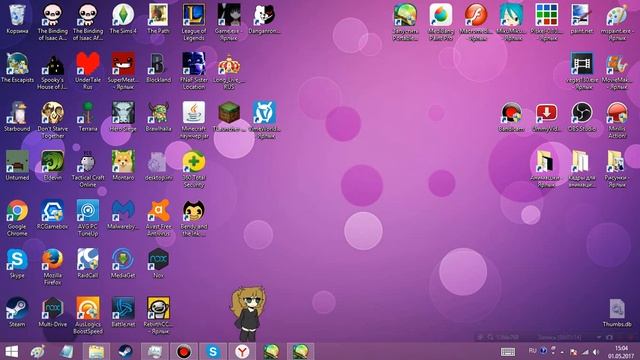The height and width of the screenshot is (360, 640).
Task: Launch Don't Starve Together shortcut
Action: tap(53, 120)
